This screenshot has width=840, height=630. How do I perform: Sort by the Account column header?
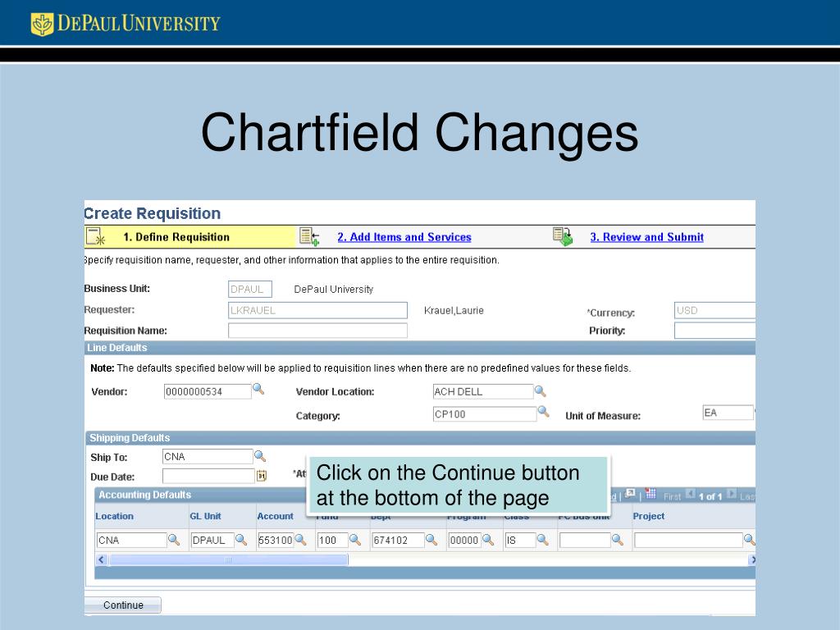[x=275, y=516]
